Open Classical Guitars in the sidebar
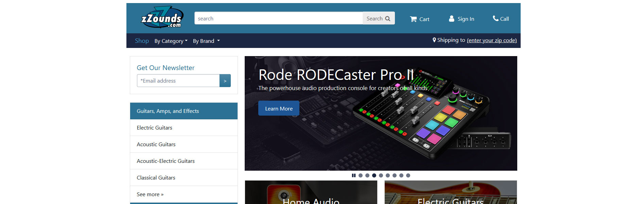Screen dimensions: 644x204 tap(184, 177)
